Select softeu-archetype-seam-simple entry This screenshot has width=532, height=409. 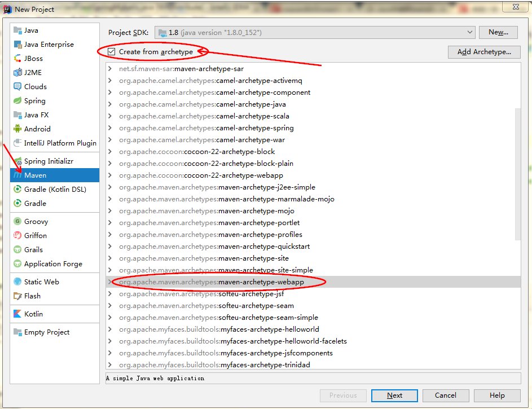tap(313, 318)
